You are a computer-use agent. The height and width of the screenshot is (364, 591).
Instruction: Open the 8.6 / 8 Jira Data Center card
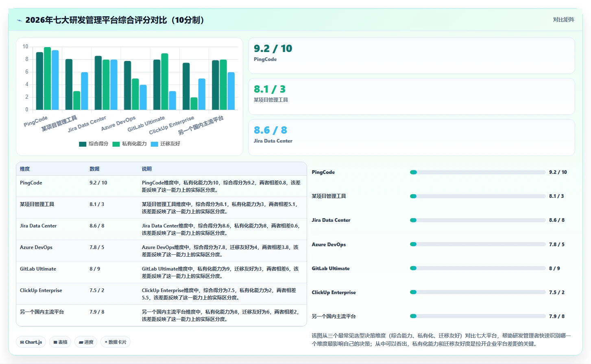pyautogui.click(x=411, y=137)
